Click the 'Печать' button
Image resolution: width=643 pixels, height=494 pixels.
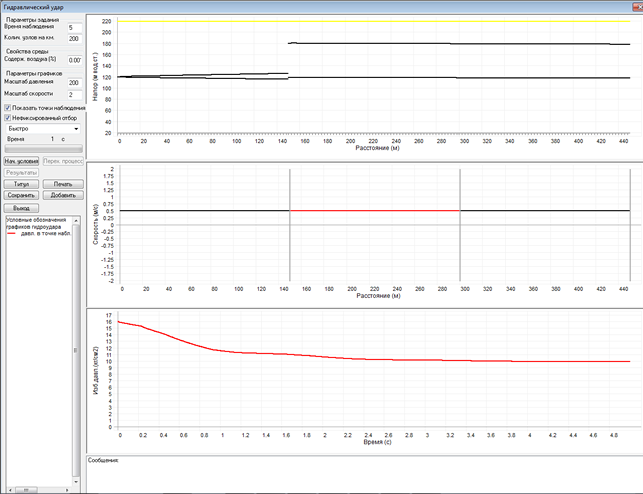pos(62,184)
